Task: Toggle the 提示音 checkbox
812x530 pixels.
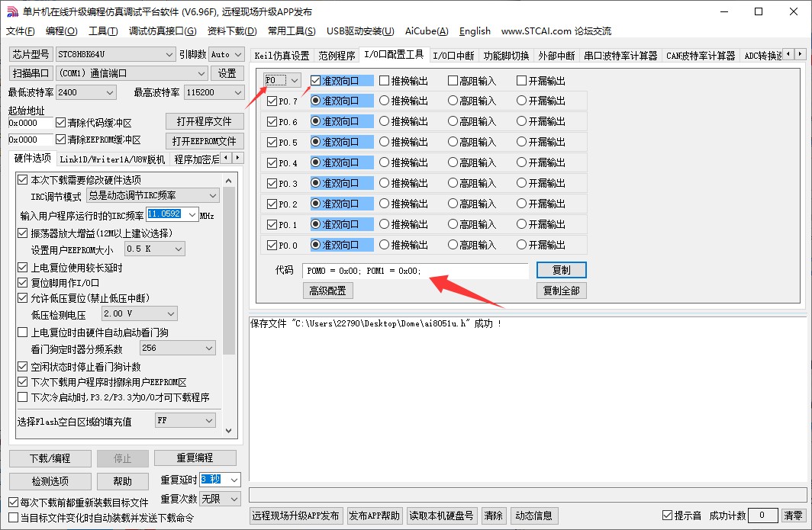Action: click(x=668, y=516)
